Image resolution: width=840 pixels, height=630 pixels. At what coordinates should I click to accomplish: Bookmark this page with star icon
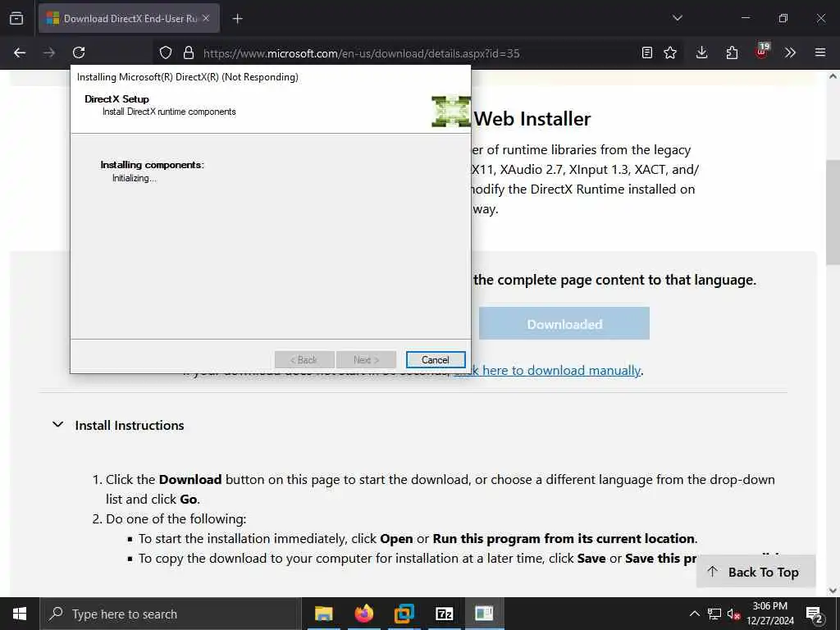(670, 52)
